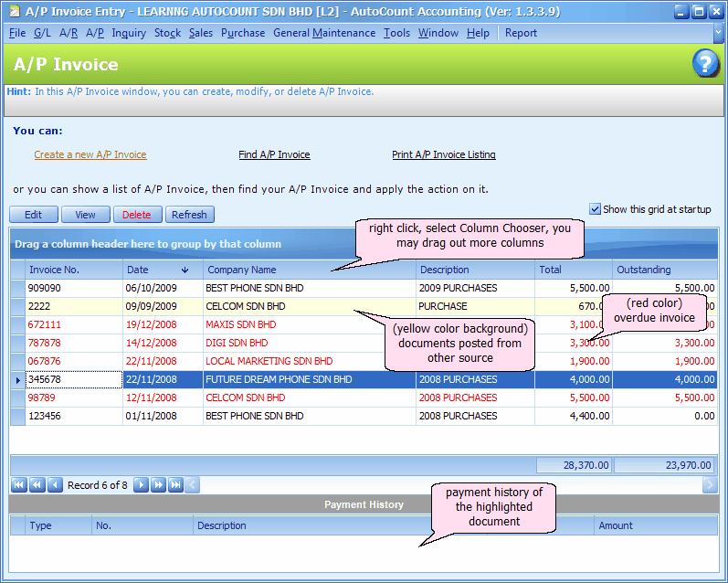Open the Inquiry menu
Screen dimensions: 728x583
click(129, 33)
